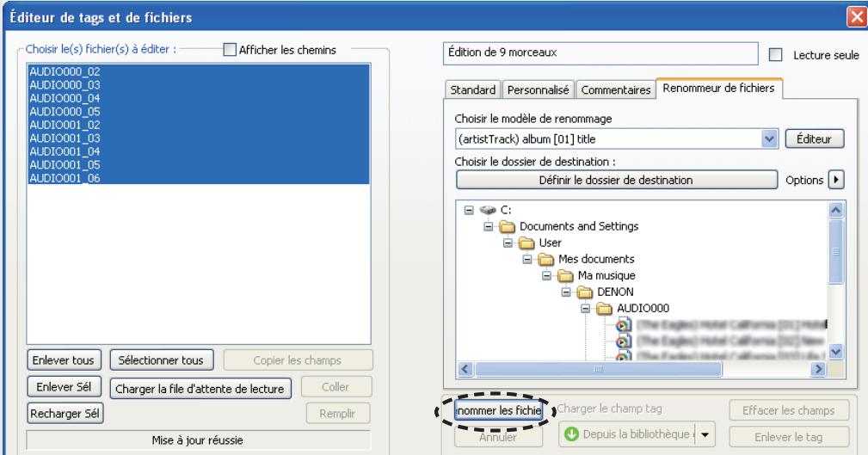Select file AUDIO001_02 in the list
Image resolution: width=868 pixels, height=455 pixels.
pos(199,125)
